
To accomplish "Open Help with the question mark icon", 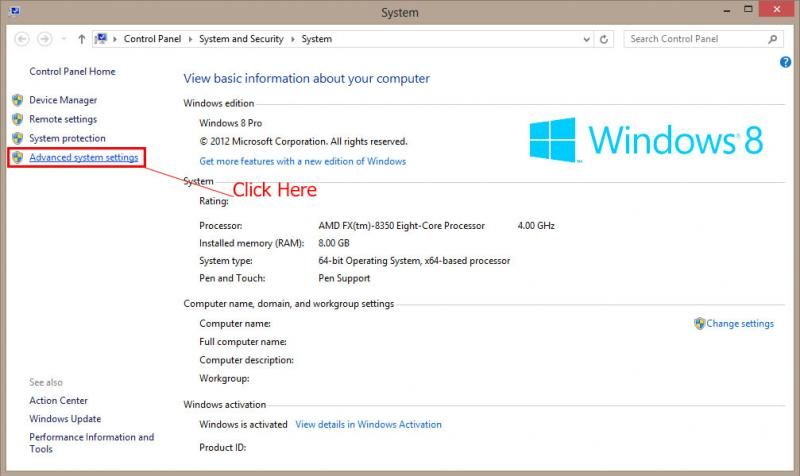I will tap(785, 62).
